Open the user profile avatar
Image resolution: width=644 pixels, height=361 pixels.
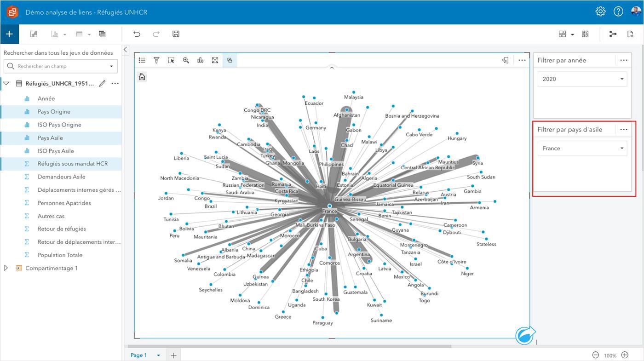(x=636, y=11)
